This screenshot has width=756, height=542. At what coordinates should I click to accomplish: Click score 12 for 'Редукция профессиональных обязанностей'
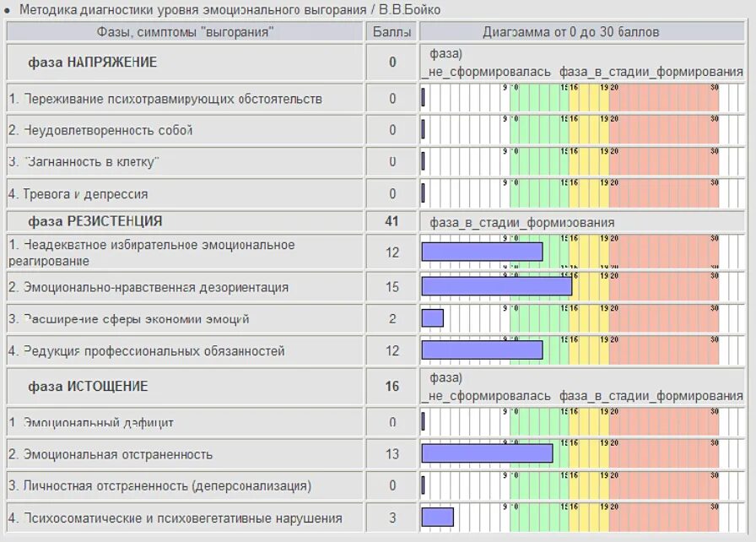pyautogui.click(x=391, y=350)
